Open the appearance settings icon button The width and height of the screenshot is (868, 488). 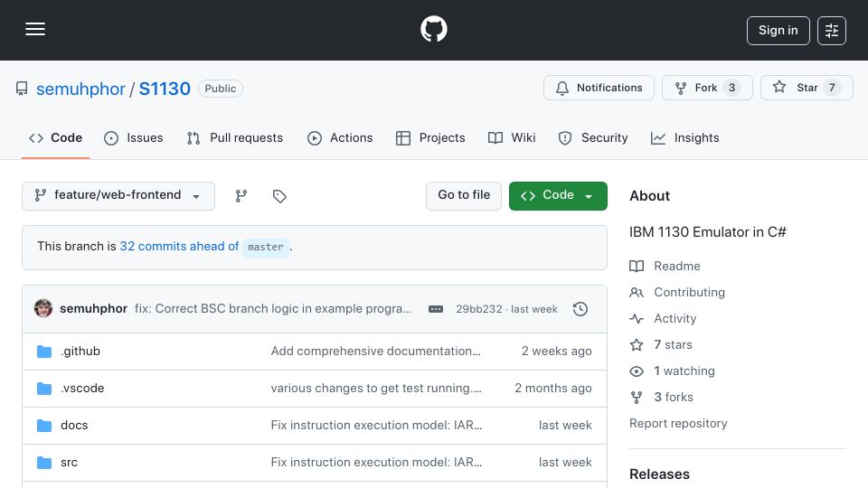832,31
